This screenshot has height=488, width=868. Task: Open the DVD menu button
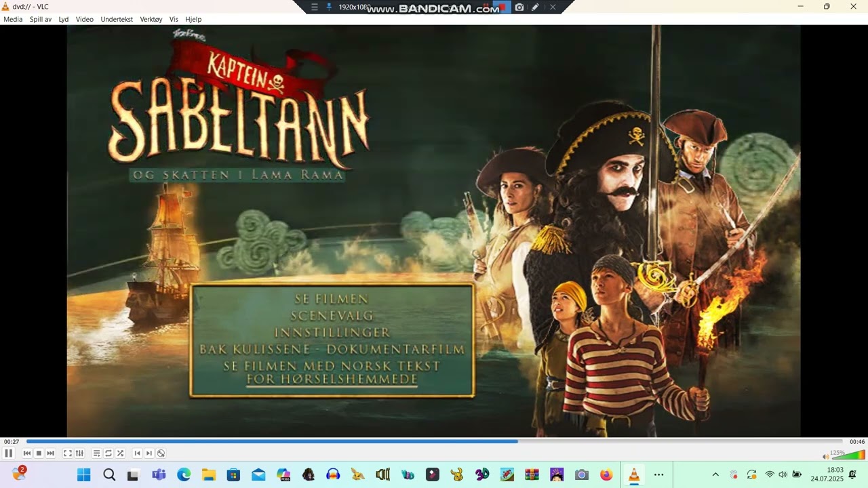[161, 453]
